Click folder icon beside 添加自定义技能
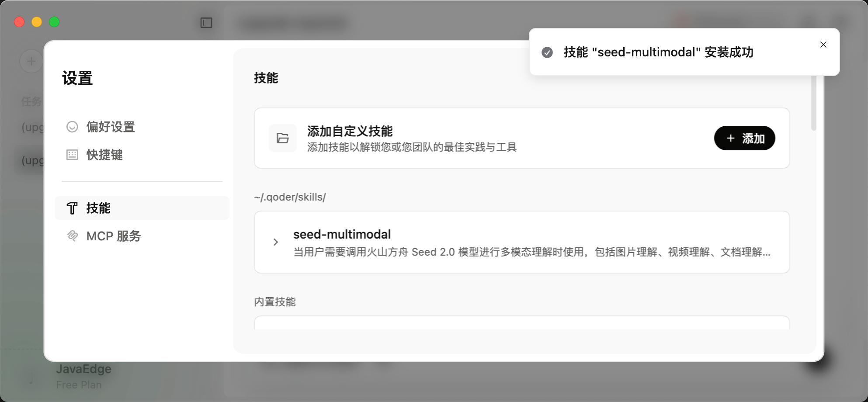 [282, 138]
